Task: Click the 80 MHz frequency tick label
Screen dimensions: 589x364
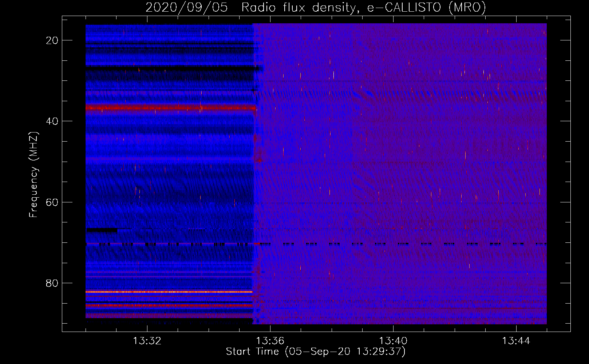Action: click(52, 283)
